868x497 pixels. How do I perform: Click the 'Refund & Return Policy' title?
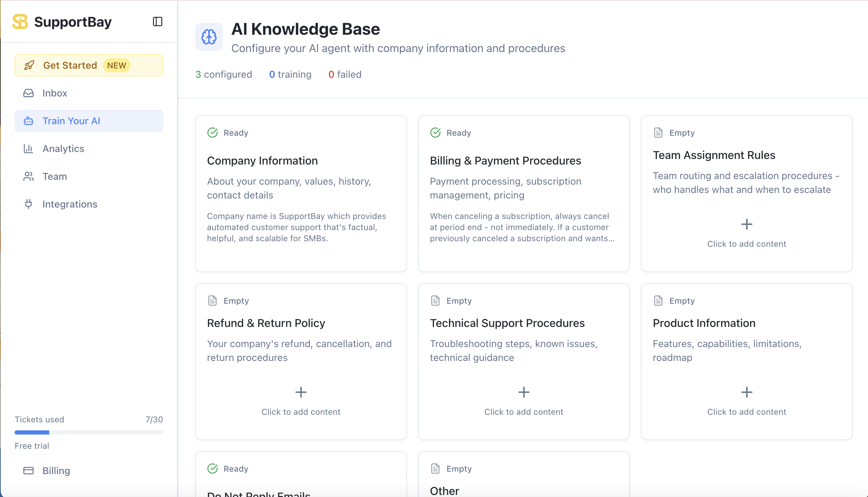click(266, 323)
